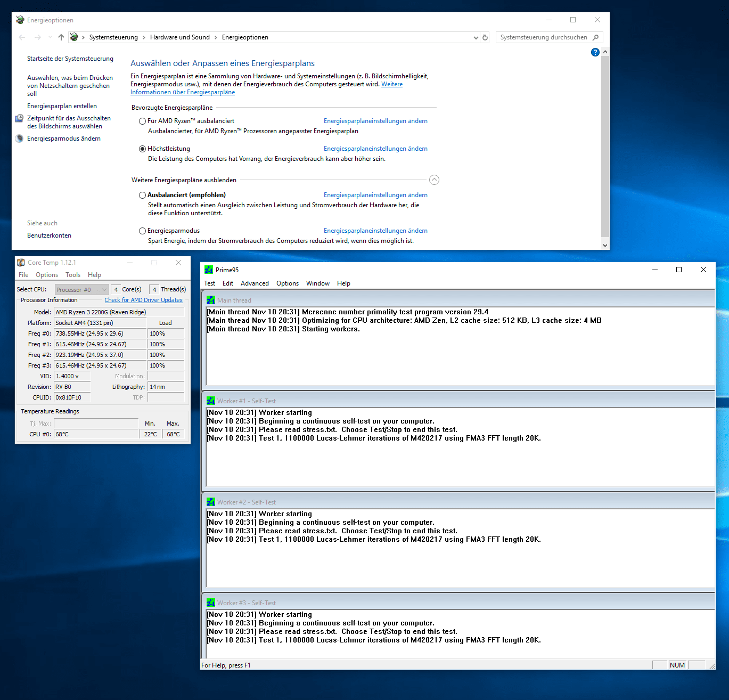
Task: Change plan settings for Ausbalanciert (empfohlen)
Action: (375, 195)
